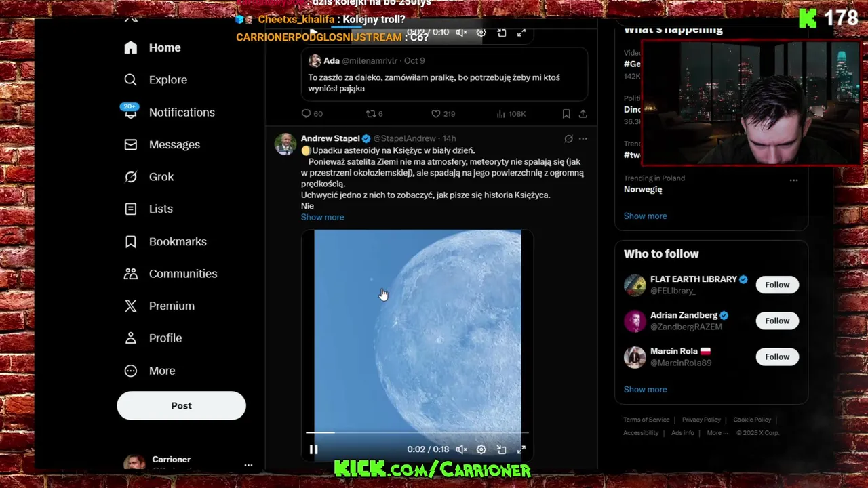Reply to Ada's post with 60 comments
868x488 pixels.
coord(312,114)
